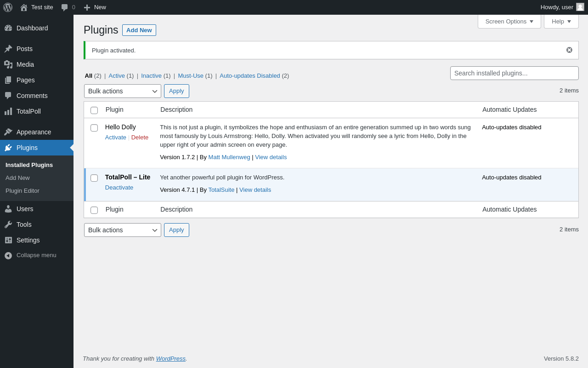The width and height of the screenshot is (588, 368).
Task: Dismiss the Plugin activated notice
Action: click(x=569, y=50)
